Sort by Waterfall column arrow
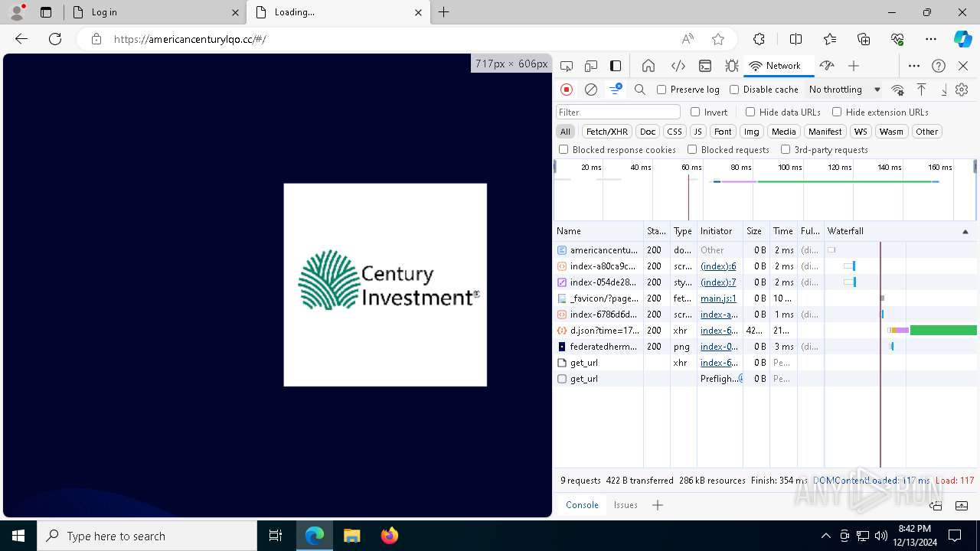Image resolution: width=980 pixels, height=551 pixels. pos(965,231)
